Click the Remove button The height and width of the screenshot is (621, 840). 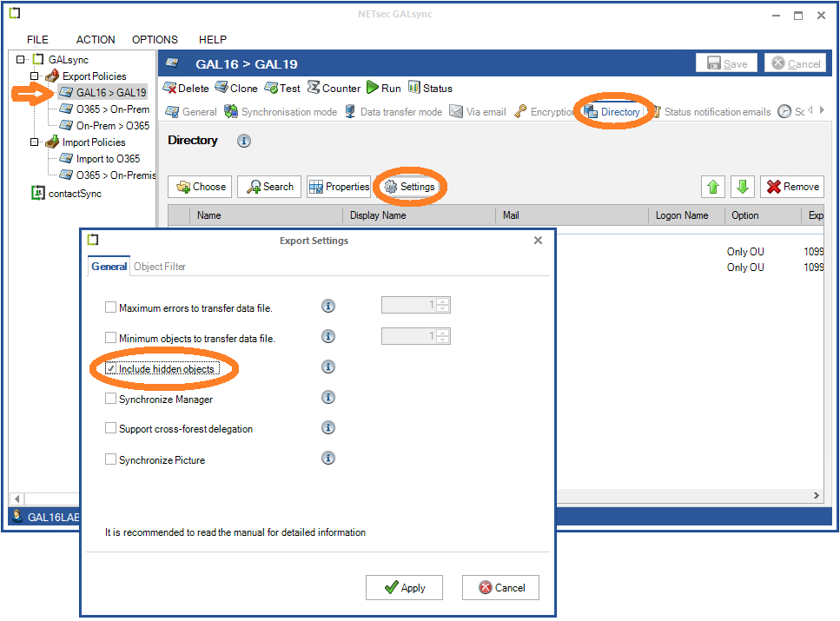[792, 187]
